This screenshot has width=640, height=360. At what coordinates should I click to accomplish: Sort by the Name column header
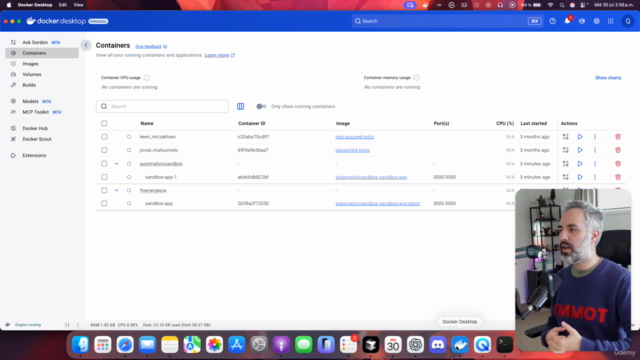[x=147, y=123]
